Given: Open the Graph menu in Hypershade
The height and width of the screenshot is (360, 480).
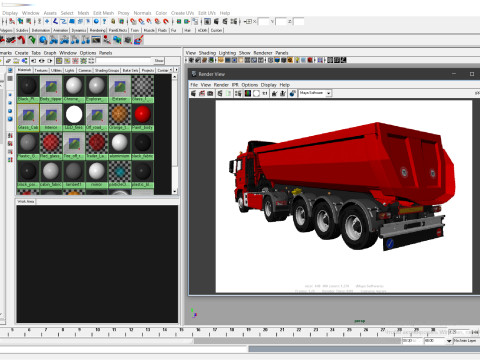Looking at the screenshot, I should tap(50, 53).
